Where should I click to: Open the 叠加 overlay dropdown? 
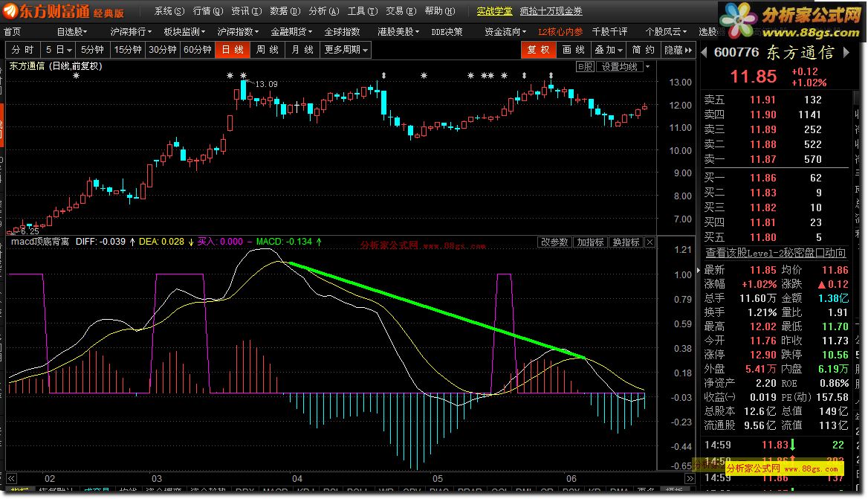pos(609,50)
